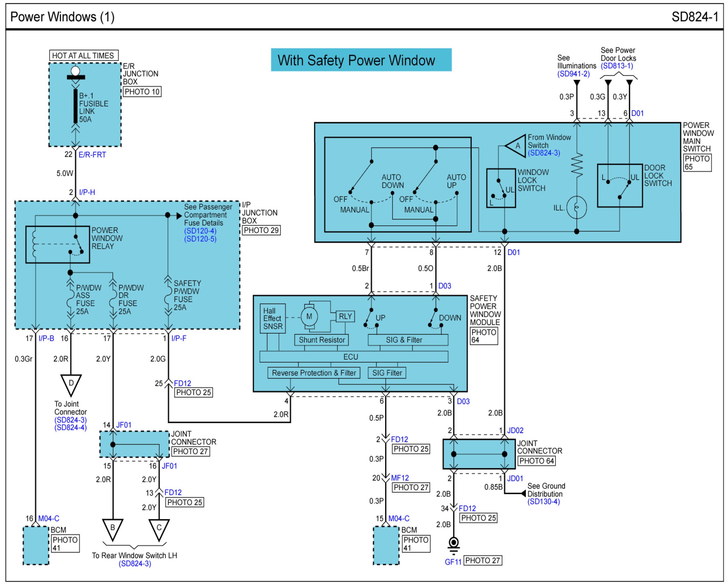Viewport: 728px width, 584px height.
Task: Click the triangle A window switch marker
Action: [517, 146]
